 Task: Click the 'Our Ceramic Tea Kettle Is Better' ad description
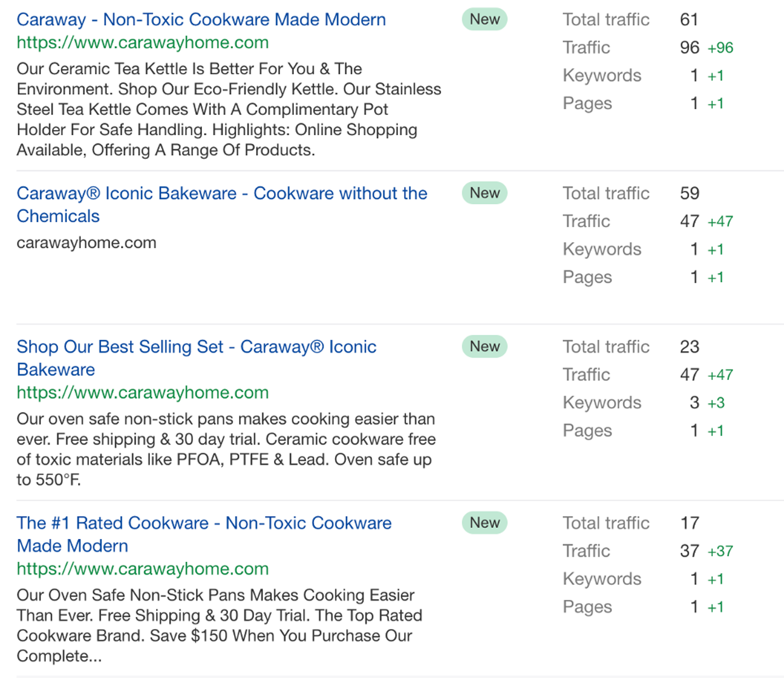229,109
